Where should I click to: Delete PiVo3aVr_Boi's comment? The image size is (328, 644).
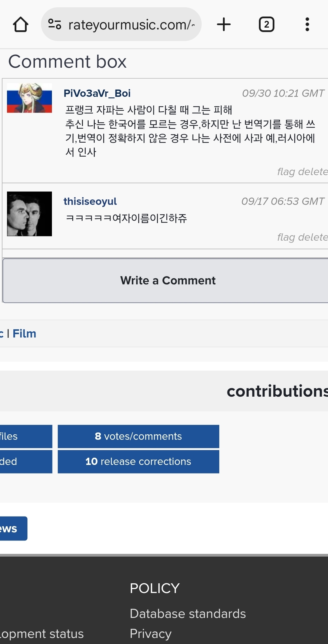(313, 172)
